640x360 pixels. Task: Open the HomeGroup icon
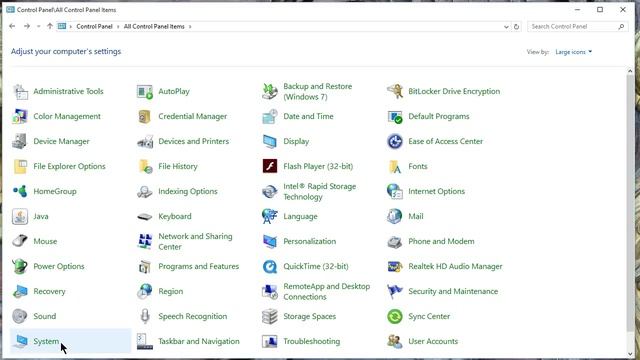point(20,191)
